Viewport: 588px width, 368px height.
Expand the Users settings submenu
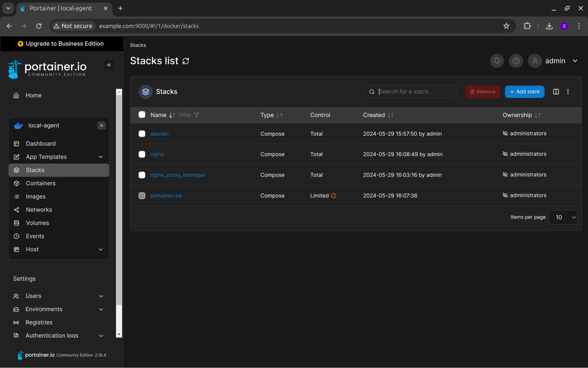101,296
